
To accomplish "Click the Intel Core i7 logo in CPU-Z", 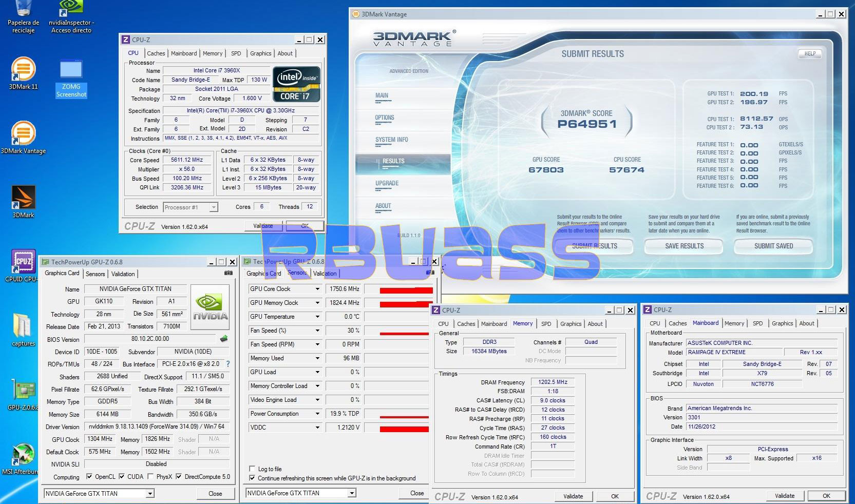I will click(296, 84).
